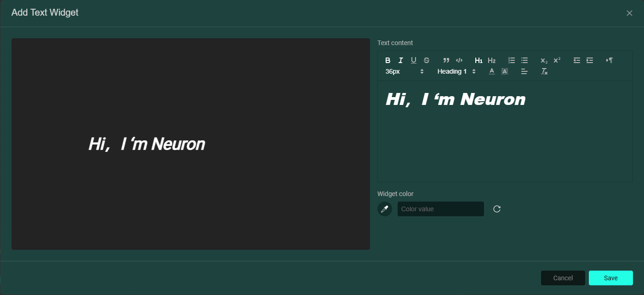This screenshot has height=295, width=644.
Task: Toggle bold formatting
Action: coord(388,60)
